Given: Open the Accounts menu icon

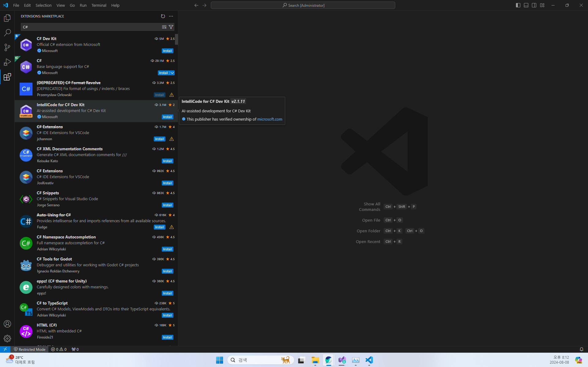Looking at the screenshot, I should click(x=7, y=324).
